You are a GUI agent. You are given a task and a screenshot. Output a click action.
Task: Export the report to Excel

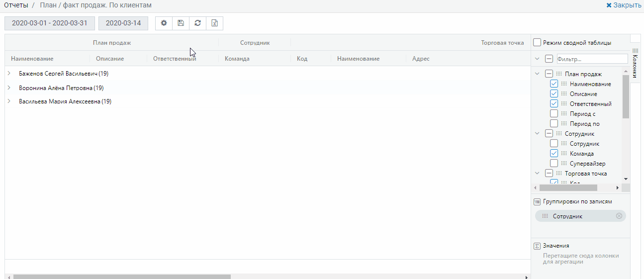pyautogui.click(x=214, y=23)
